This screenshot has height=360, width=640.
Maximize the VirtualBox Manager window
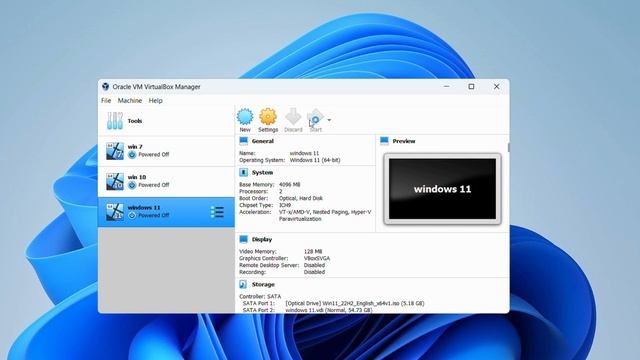[471, 87]
